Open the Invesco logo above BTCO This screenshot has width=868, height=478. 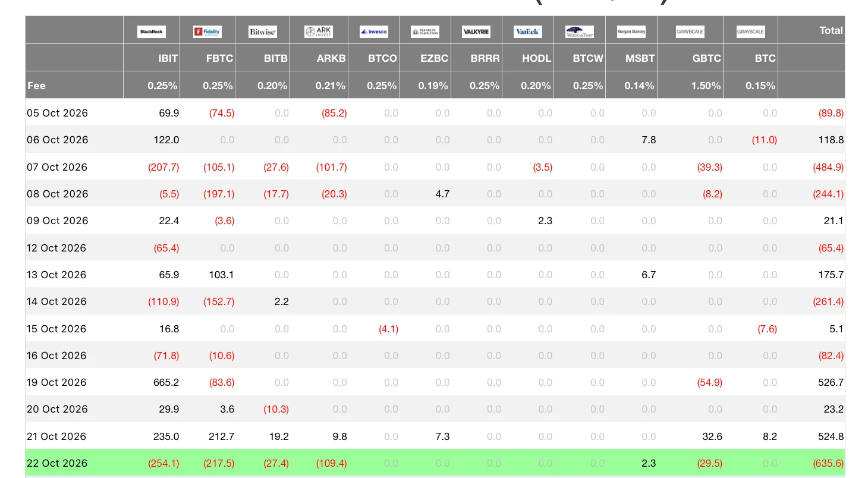point(374,32)
